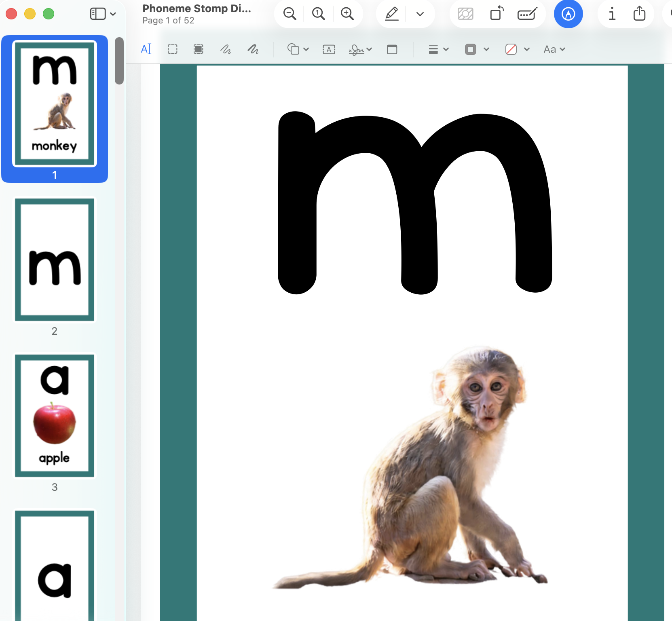Select the Text Selection tool
Image resolution: width=672 pixels, height=621 pixels.
[146, 49]
